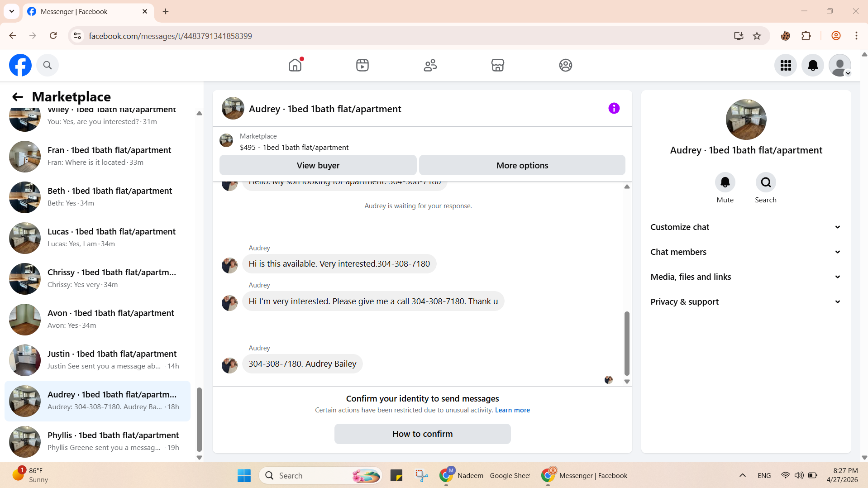
Task: Open Facebook notifications bell
Action: click(813, 65)
